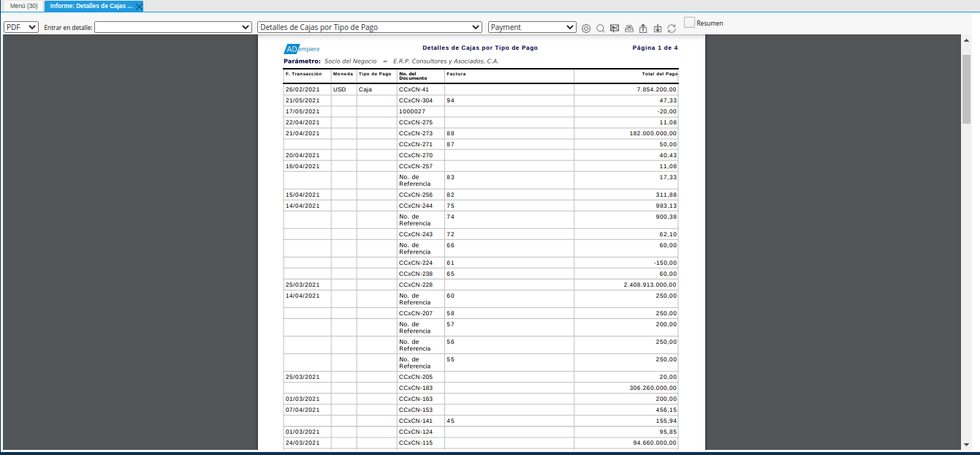Click the search magnifier icon
This screenshot has width=980, height=455.
tap(600, 29)
